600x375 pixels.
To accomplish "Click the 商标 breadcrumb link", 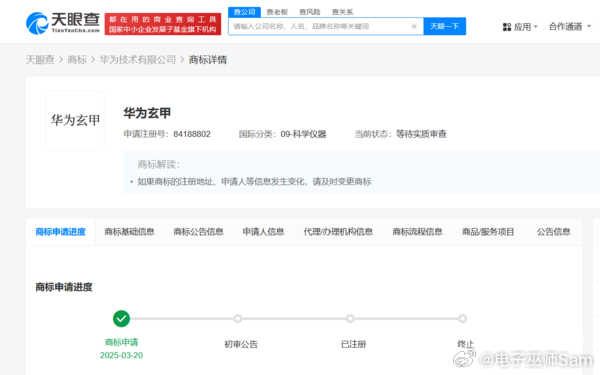I will tap(77, 60).
